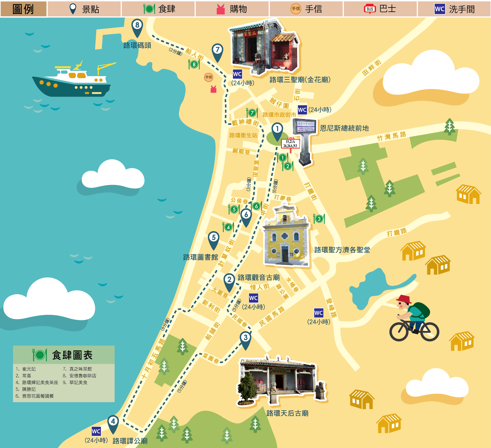Click the orange 手信 souvenir icon on map
Viewport: 491px width, 448px height.
click(x=209, y=77)
